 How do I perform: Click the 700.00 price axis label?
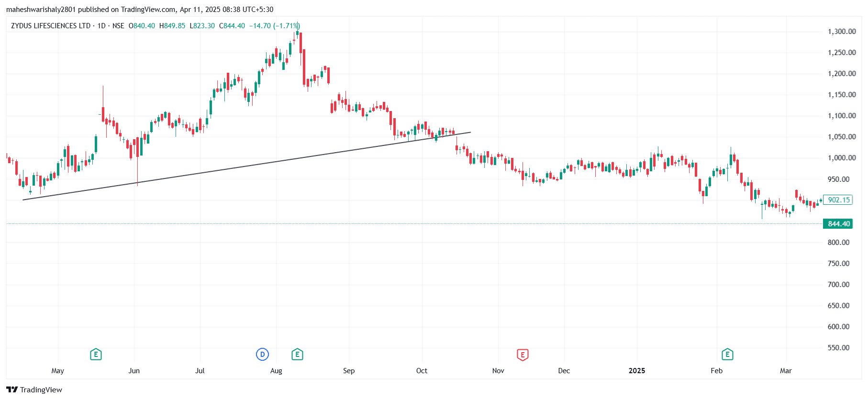(839, 285)
